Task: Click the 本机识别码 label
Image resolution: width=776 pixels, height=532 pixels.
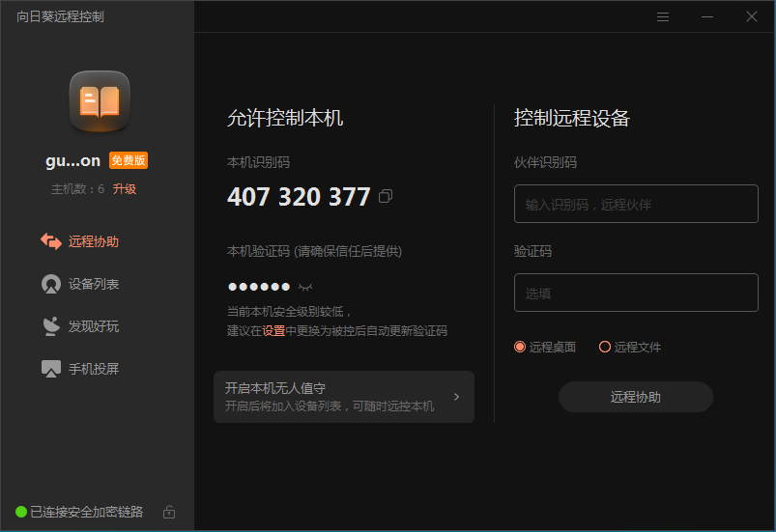Action: [258, 162]
